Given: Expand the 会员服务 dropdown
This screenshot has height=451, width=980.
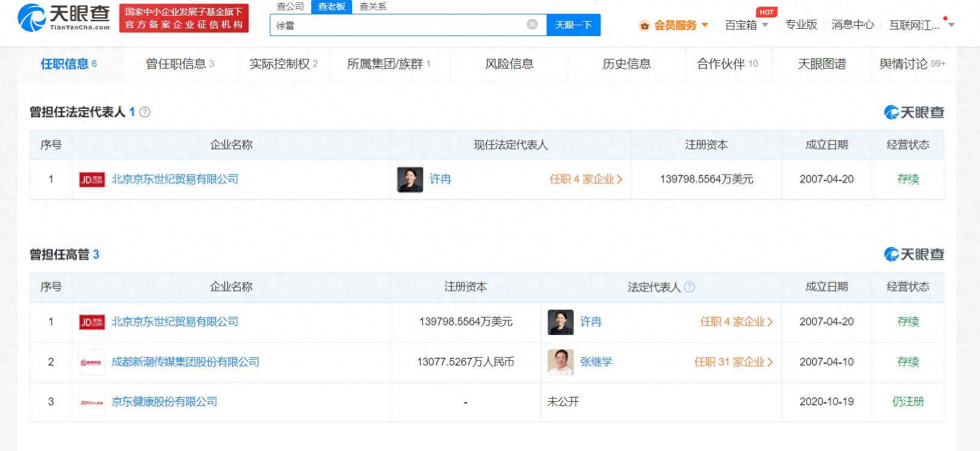Looking at the screenshot, I should coord(705,25).
